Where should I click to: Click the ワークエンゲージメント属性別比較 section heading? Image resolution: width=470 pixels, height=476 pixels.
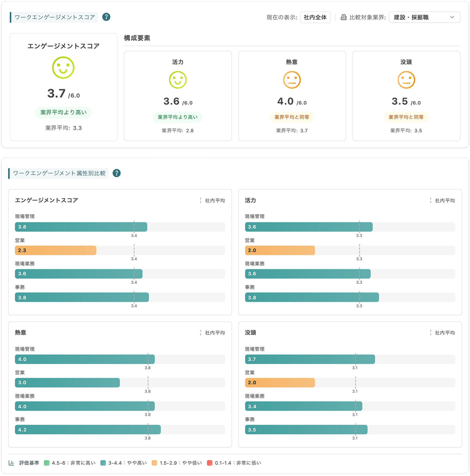pyautogui.click(x=59, y=173)
